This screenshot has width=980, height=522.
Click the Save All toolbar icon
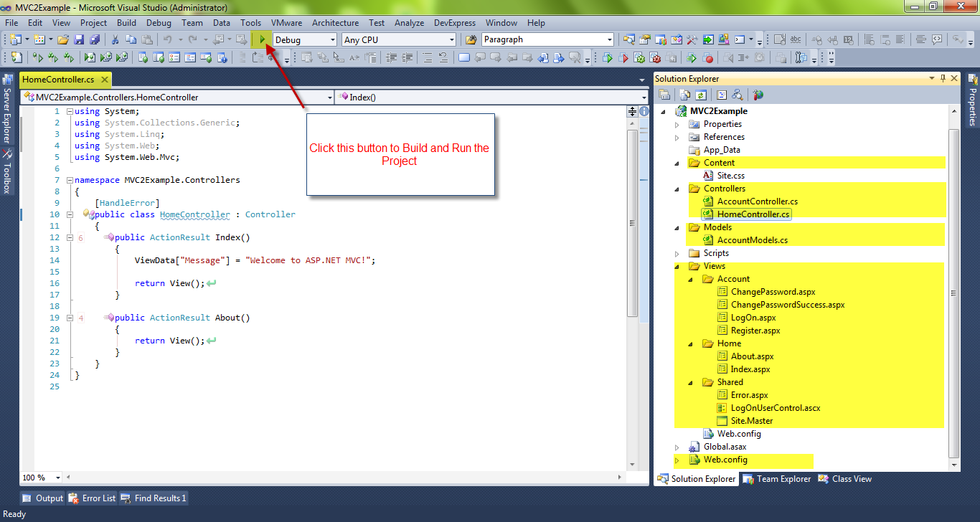coord(95,40)
